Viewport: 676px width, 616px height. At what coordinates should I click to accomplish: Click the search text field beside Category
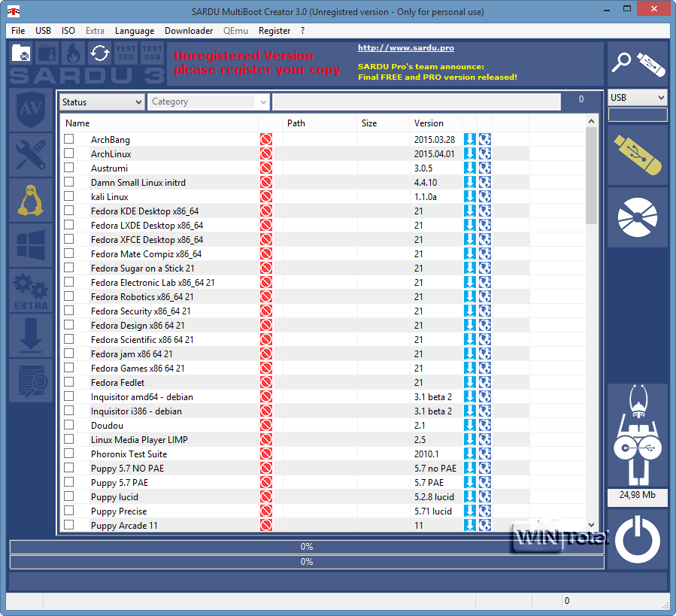coord(417,102)
